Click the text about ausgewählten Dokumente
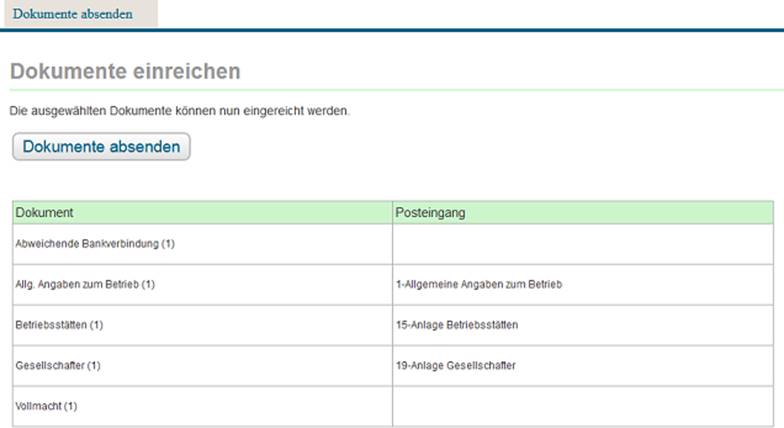784x428 pixels. pyautogui.click(x=179, y=111)
